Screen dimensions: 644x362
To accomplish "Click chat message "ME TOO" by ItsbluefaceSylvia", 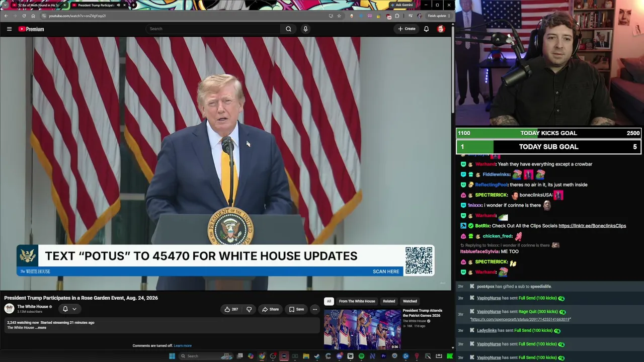I will (510, 252).
